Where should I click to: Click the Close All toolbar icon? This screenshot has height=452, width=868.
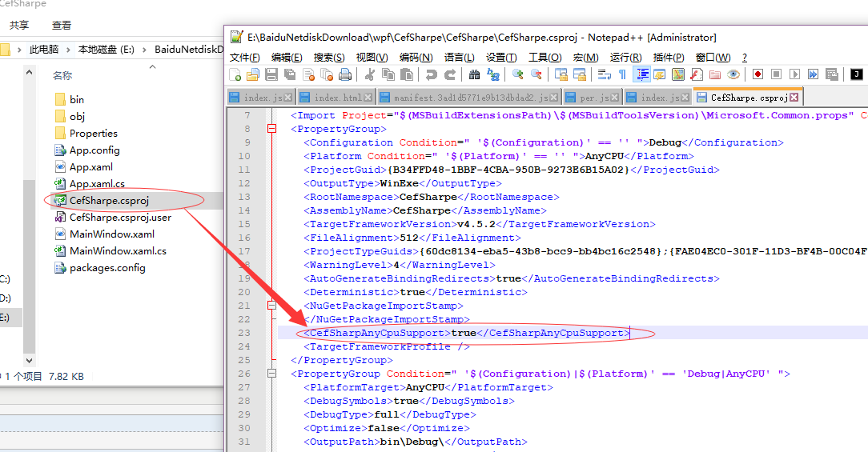coord(327,74)
